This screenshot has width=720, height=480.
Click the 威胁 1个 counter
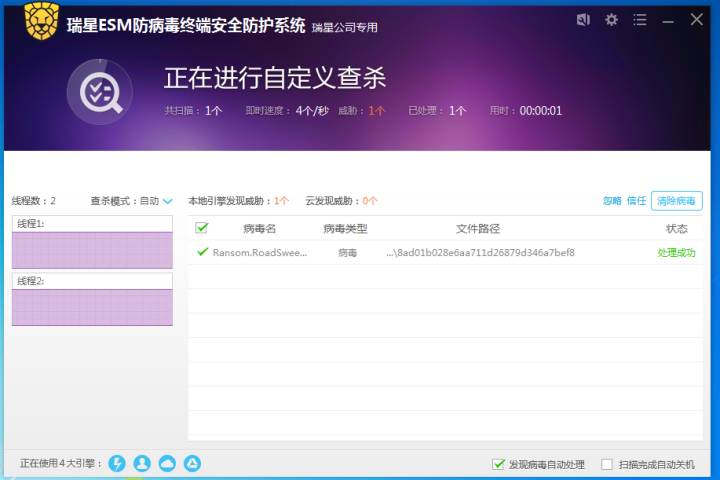click(362, 111)
